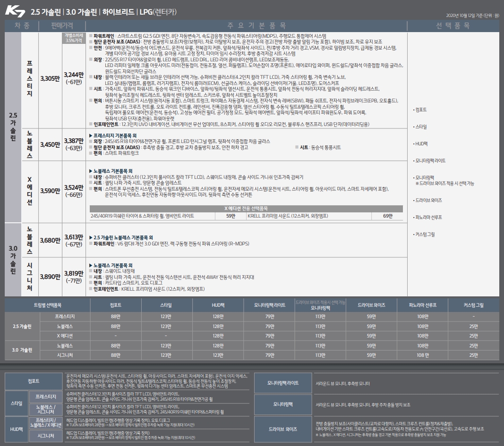Select '108 만' 파노라마 선루프 cell in 시그니처 row
The image size is (504, 446).
423,355
